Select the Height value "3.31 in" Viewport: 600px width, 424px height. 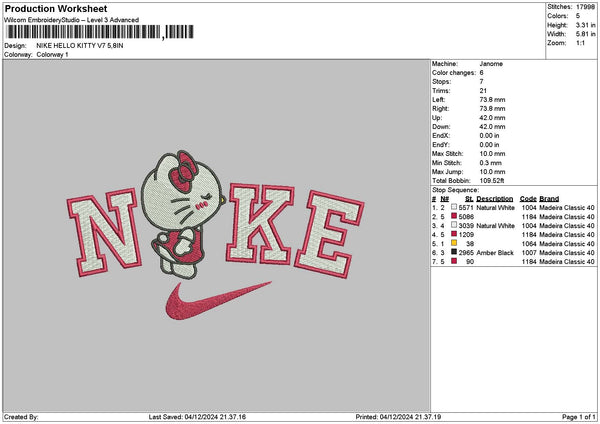point(585,25)
